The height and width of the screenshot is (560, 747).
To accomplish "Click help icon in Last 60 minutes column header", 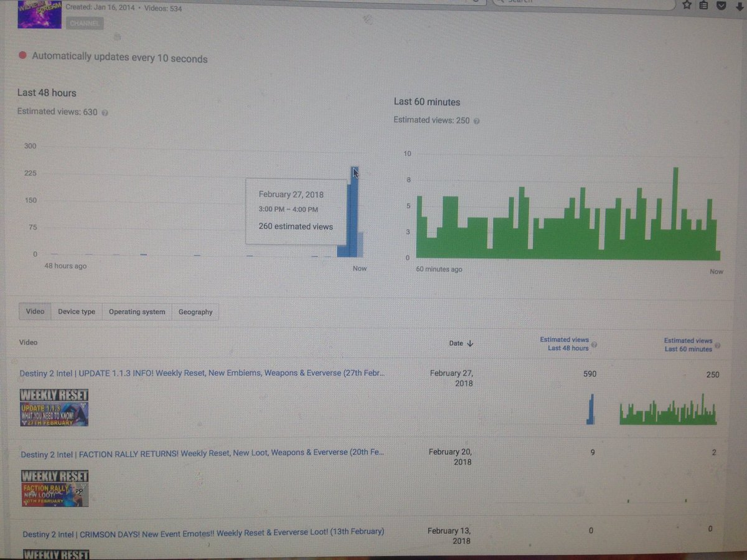I will (x=718, y=345).
